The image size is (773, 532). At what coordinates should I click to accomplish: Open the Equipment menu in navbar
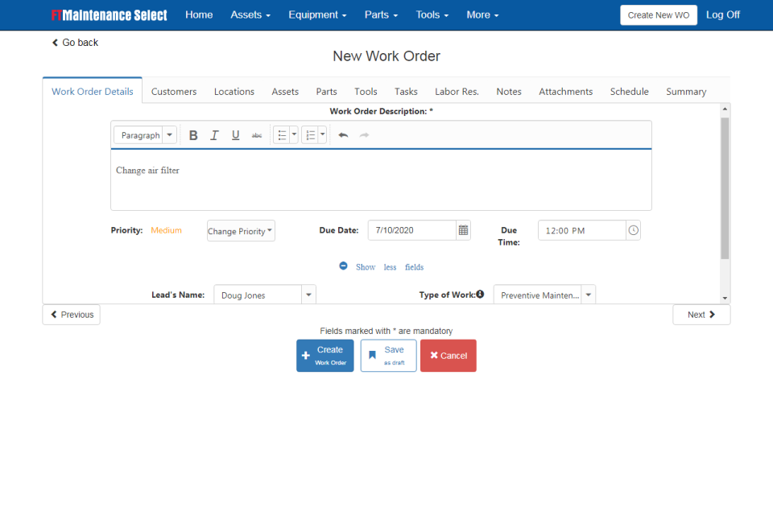pyautogui.click(x=317, y=14)
